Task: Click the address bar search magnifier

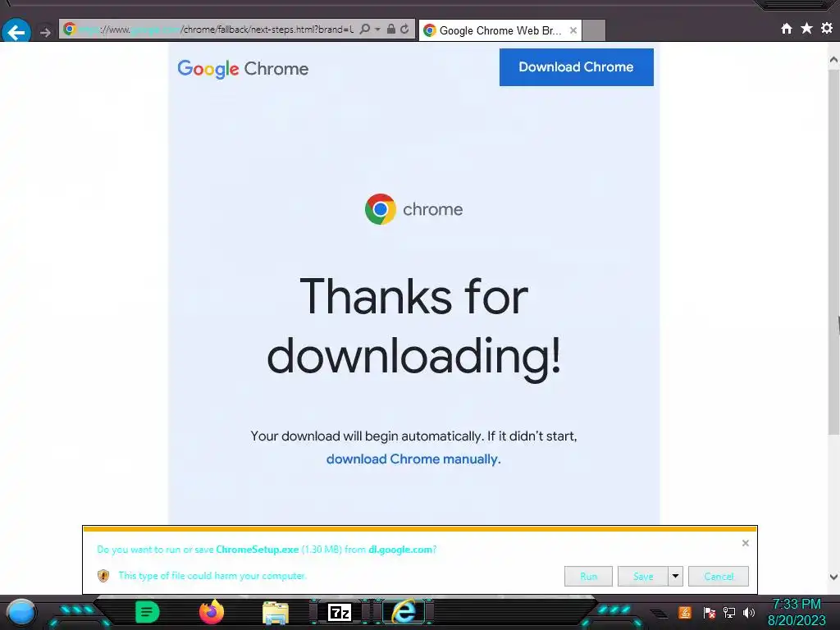Action: tap(365, 29)
